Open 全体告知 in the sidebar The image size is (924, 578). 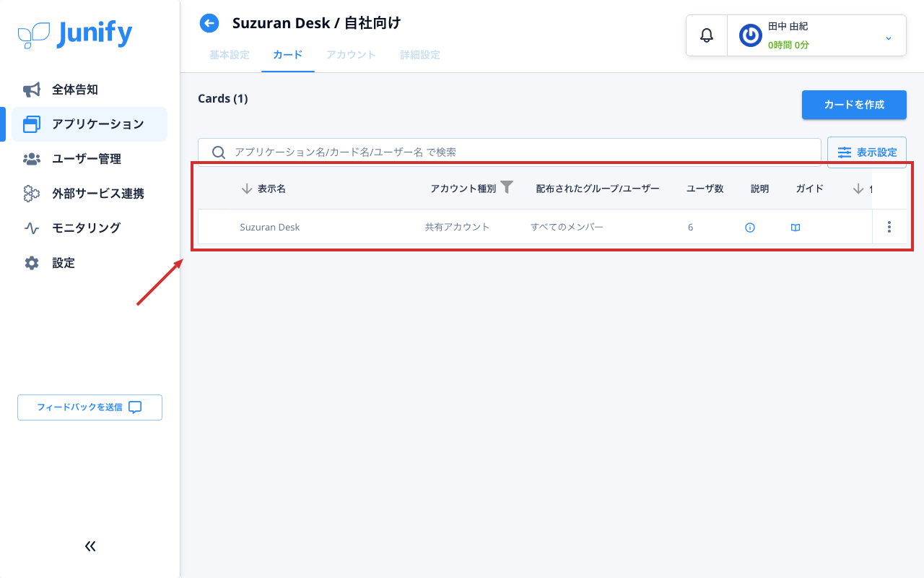90,90
